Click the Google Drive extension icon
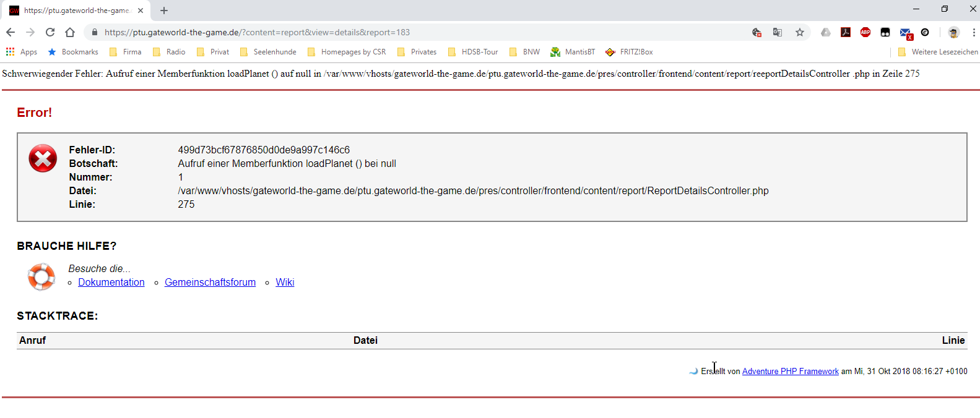 click(825, 32)
